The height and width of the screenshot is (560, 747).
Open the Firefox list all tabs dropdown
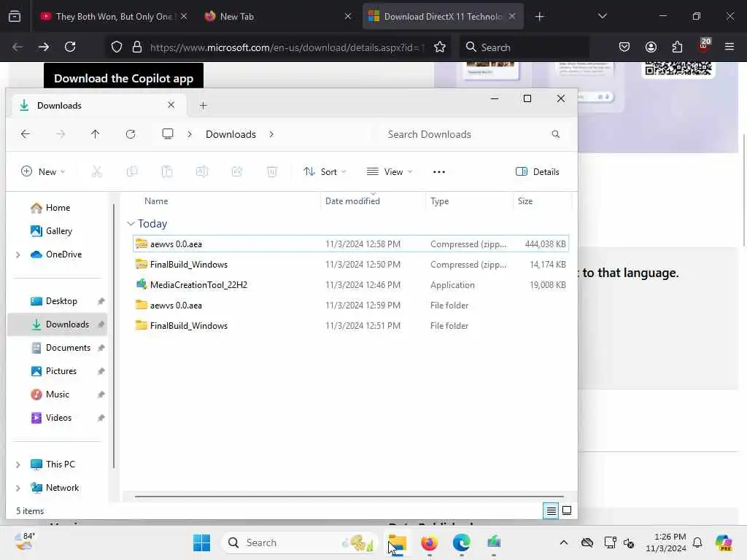[x=602, y=16]
